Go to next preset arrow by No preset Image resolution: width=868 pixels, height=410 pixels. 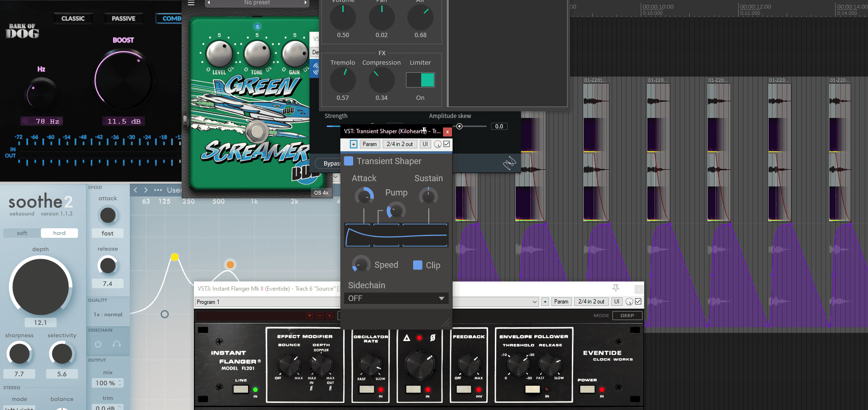[305, 3]
